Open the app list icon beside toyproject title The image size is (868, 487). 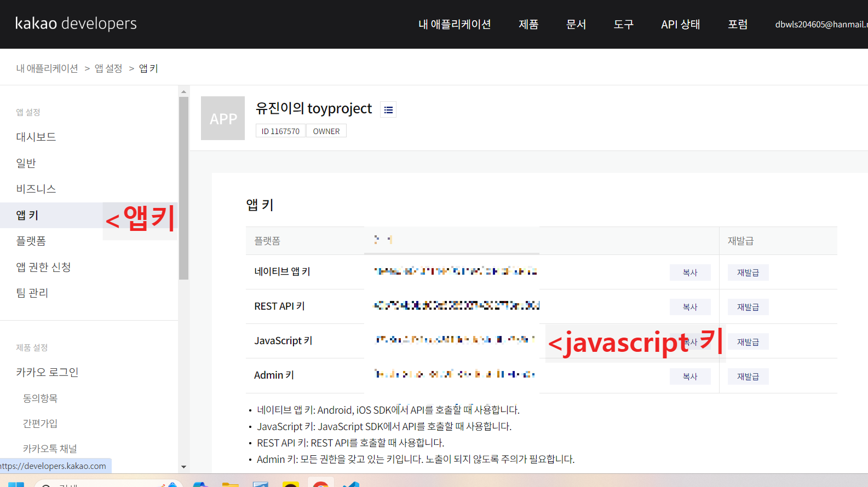point(388,110)
